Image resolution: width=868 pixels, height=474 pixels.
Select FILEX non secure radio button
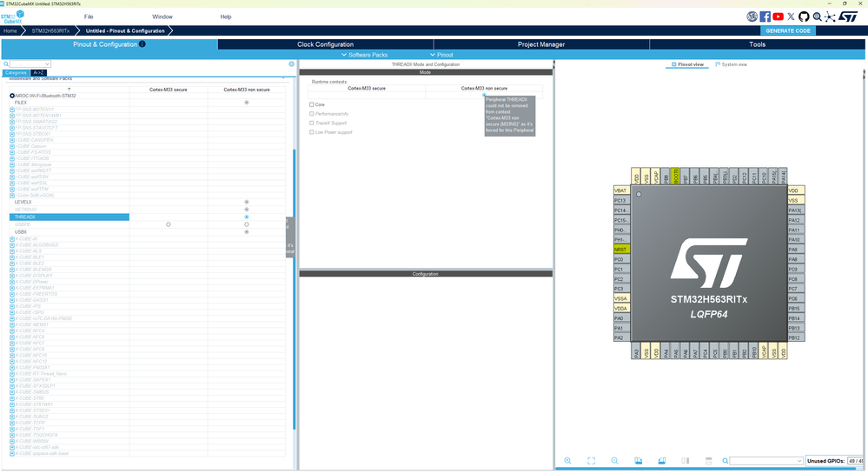pyautogui.click(x=247, y=103)
